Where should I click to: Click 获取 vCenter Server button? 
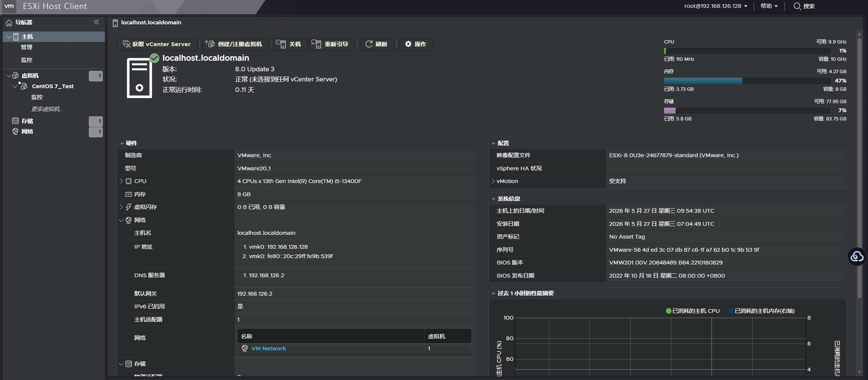coord(157,44)
